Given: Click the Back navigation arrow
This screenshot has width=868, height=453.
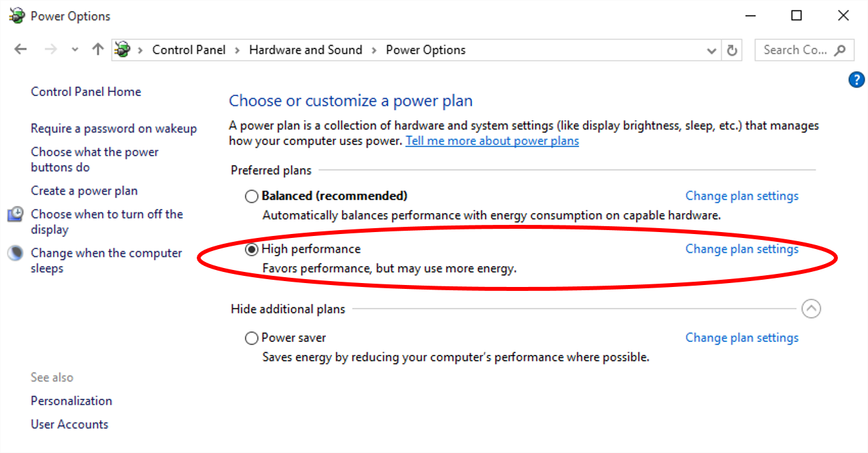Looking at the screenshot, I should [21, 50].
